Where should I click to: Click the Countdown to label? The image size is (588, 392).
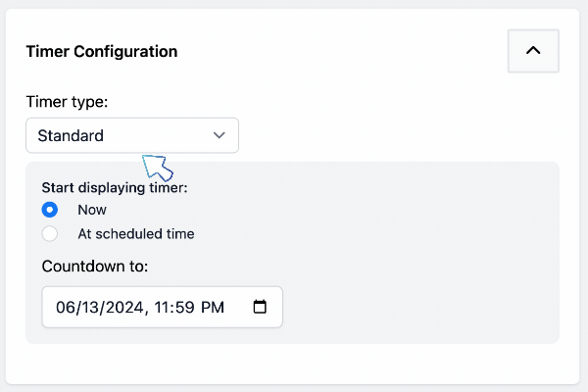click(95, 267)
